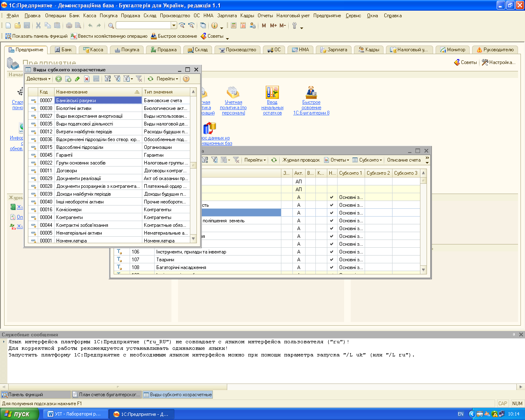Click the windows list icon in main toolbar
The image size is (525, 420).
[x=203, y=25]
